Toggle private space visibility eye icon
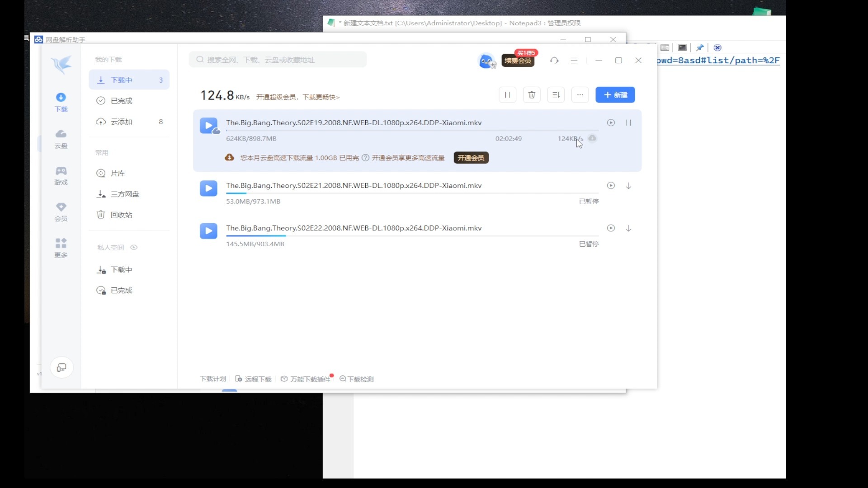868x488 pixels. click(x=134, y=247)
